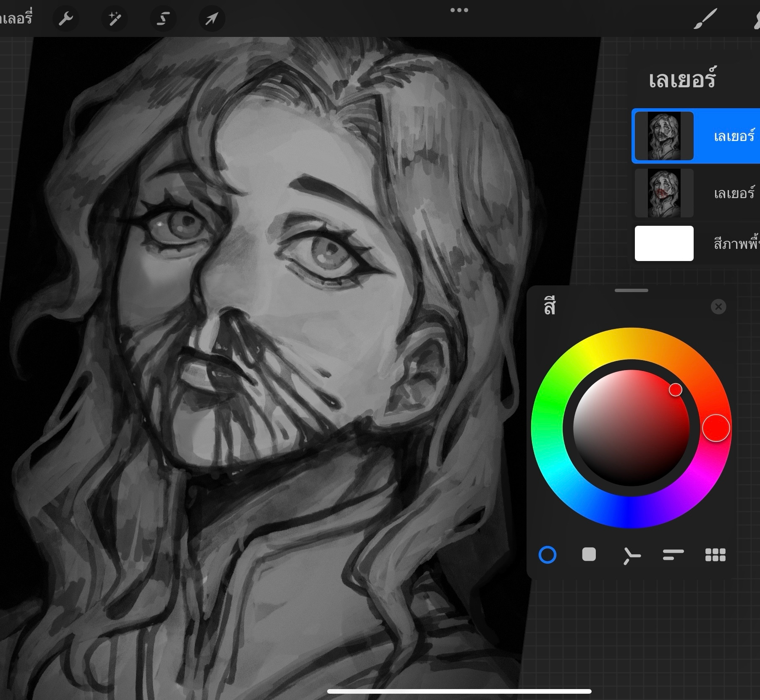Open the Actions wrench menu

click(66, 19)
